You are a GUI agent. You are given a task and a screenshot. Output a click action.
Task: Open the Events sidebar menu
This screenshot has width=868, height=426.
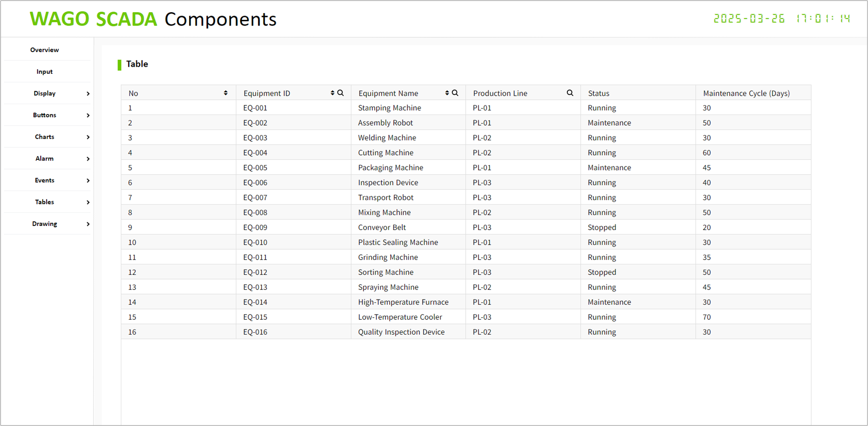pyautogui.click(x=45, y=180)
